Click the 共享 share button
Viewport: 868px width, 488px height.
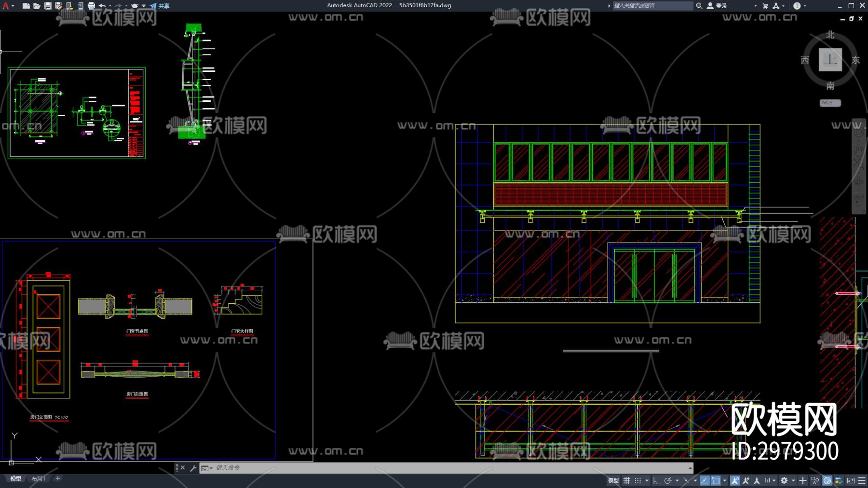coord(160,6)
